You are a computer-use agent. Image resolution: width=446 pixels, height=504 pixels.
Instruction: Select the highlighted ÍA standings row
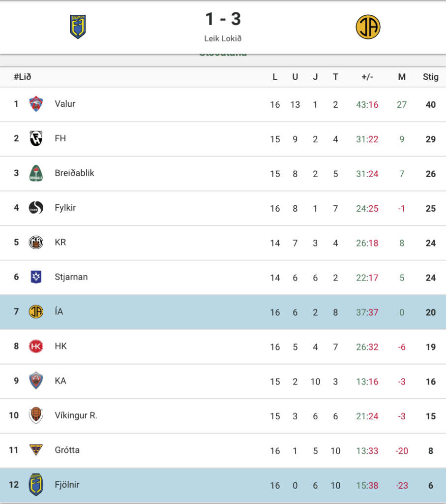click(x=223, y=312)
